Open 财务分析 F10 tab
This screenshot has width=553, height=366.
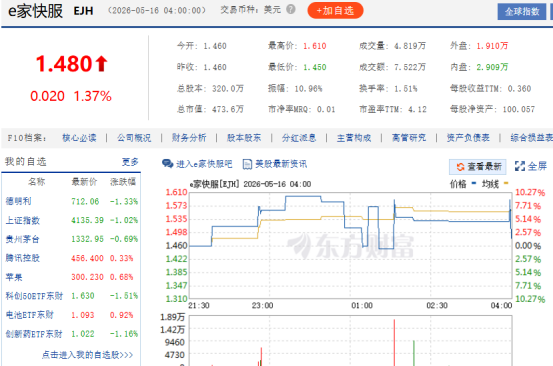pos(189,138)
